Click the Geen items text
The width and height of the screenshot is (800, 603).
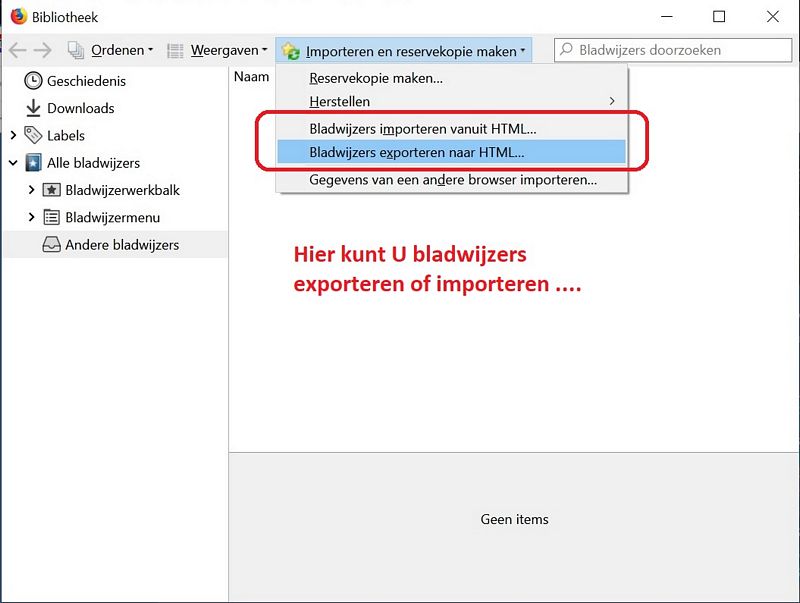[x=514, y=519]
